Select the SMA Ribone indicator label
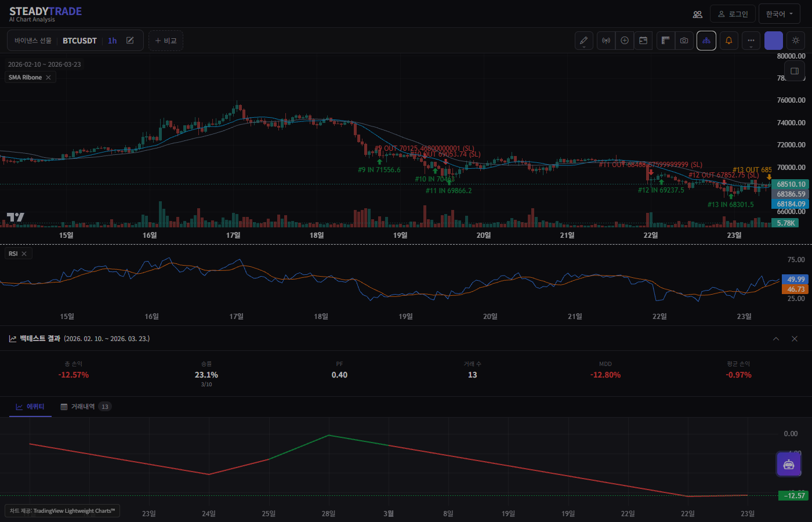812x522 pixels. coord(25,77)
